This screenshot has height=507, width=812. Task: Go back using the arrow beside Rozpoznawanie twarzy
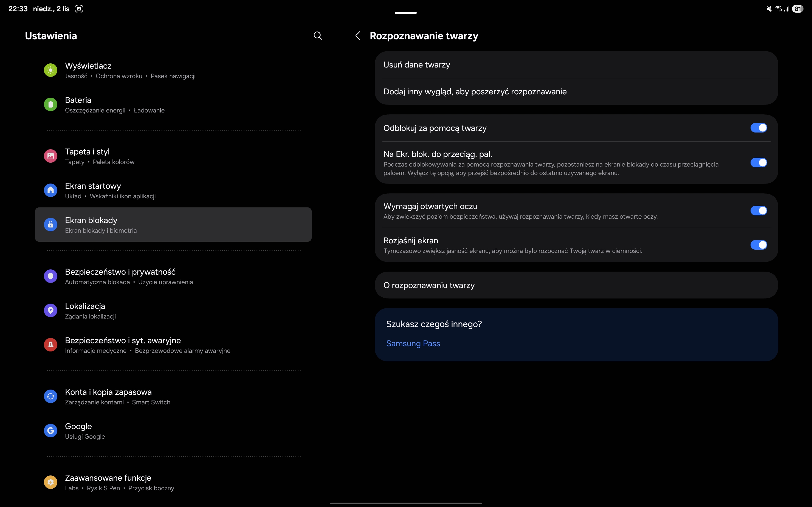[358, 36]
